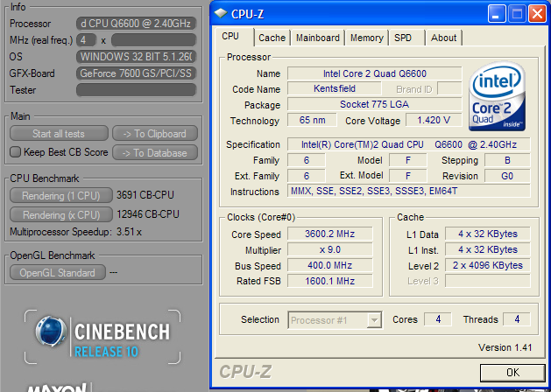Click the Core Speed value 3600.2 MHz
Image resolution: width=551 pixels, height=392 pixels.
(330, 234)
